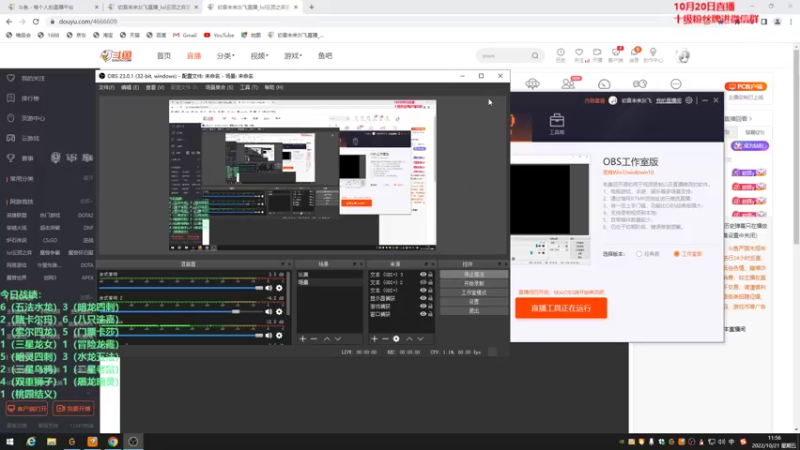
Task: Click 工作室模式 button in OBS controls
Action: [x=474, y=293]
